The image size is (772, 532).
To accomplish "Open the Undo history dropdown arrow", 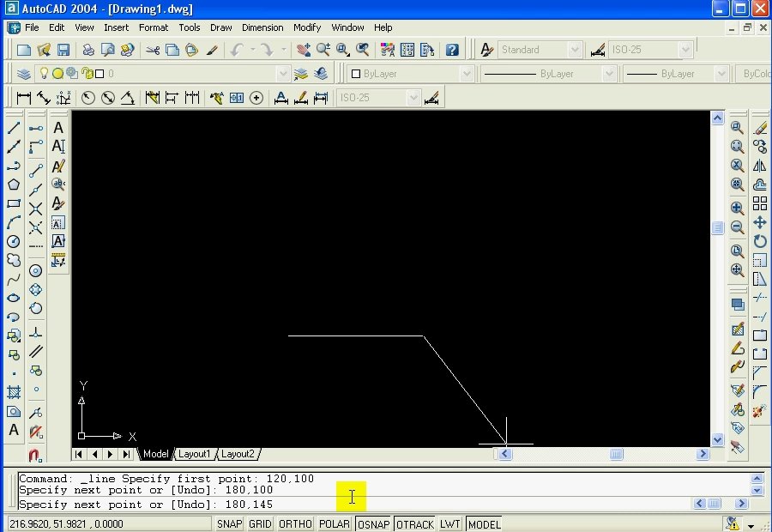I will point(252,50).
